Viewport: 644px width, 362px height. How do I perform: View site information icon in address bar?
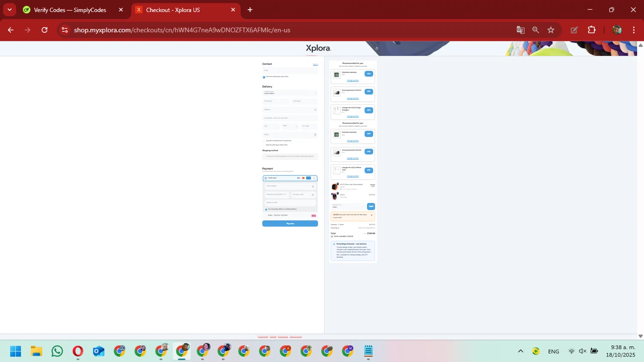coord(65,30)
